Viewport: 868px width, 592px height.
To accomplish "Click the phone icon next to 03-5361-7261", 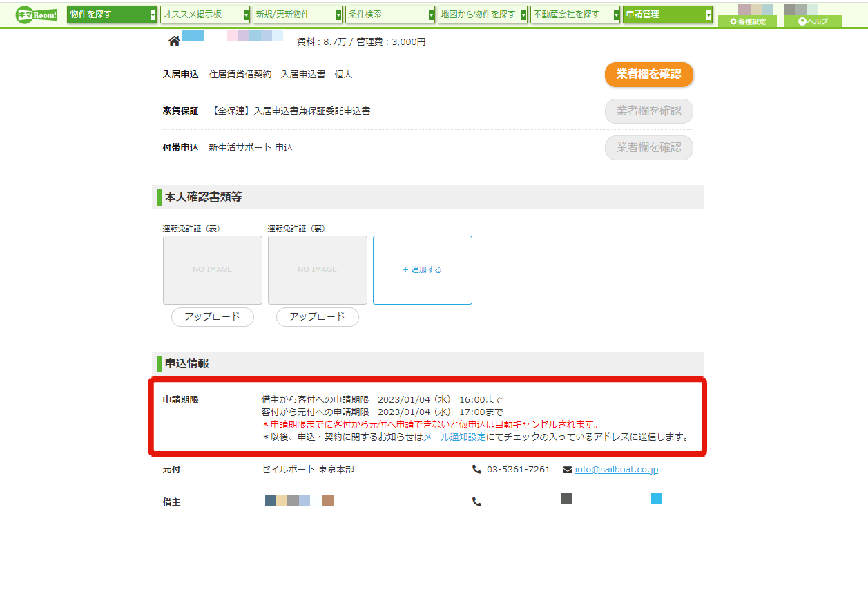I will (476, 470).
